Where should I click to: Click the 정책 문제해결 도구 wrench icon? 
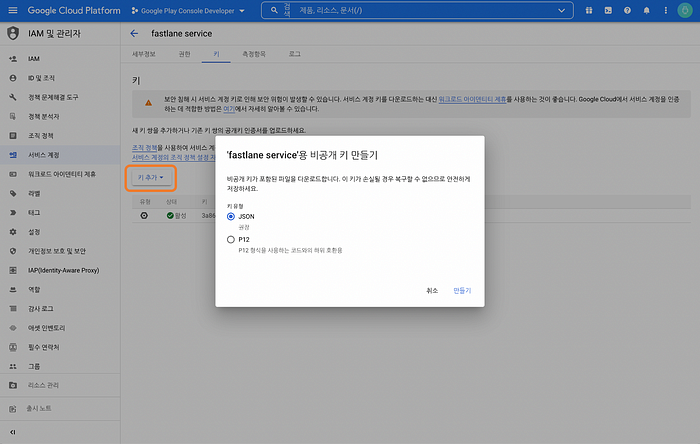[x=13, y=97]
